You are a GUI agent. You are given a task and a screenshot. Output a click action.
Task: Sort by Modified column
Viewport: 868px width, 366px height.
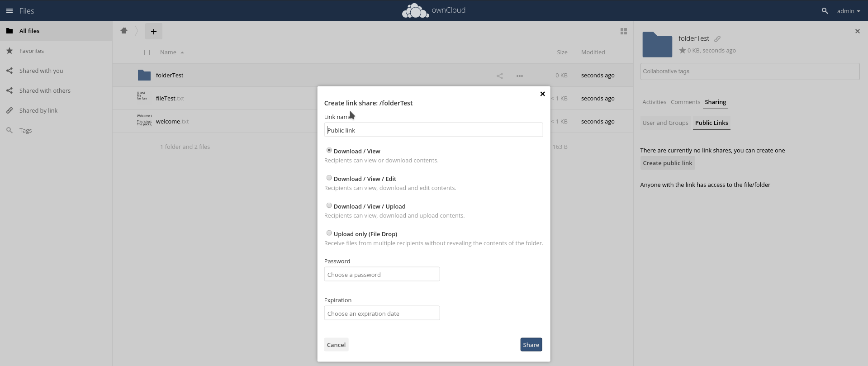pyautogui.click(x=593, y=52)
